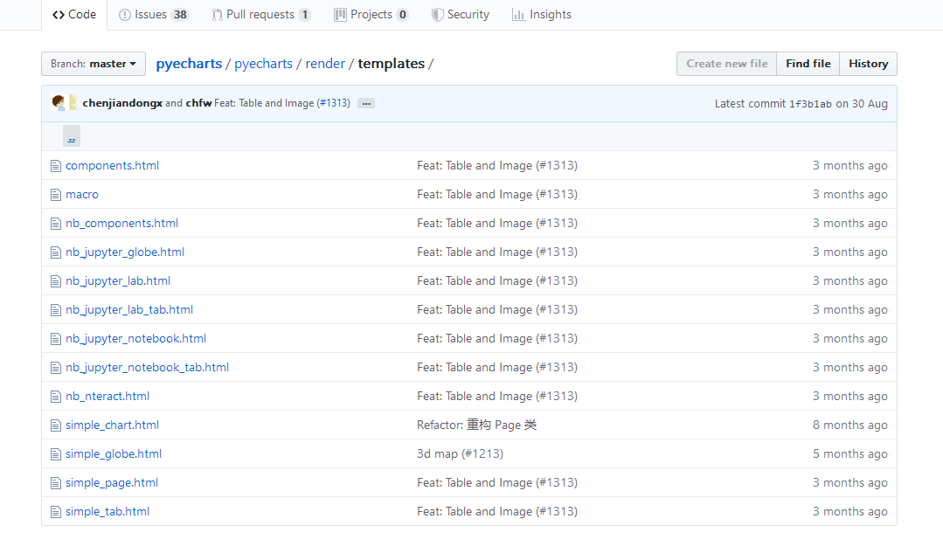943x560 pixels.
Task: Click the Projects board icon
Action: [340, 15]
